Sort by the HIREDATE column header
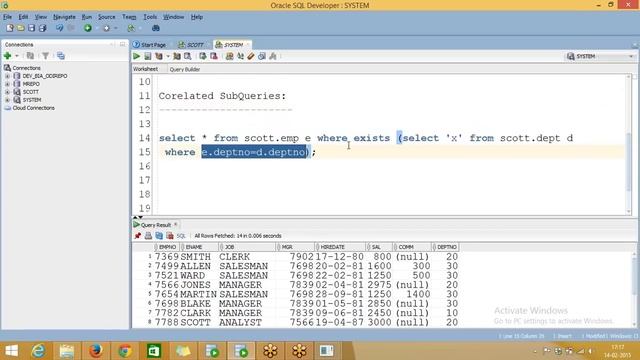Viewport: 640px width, 360px height. tap(340, 247)
